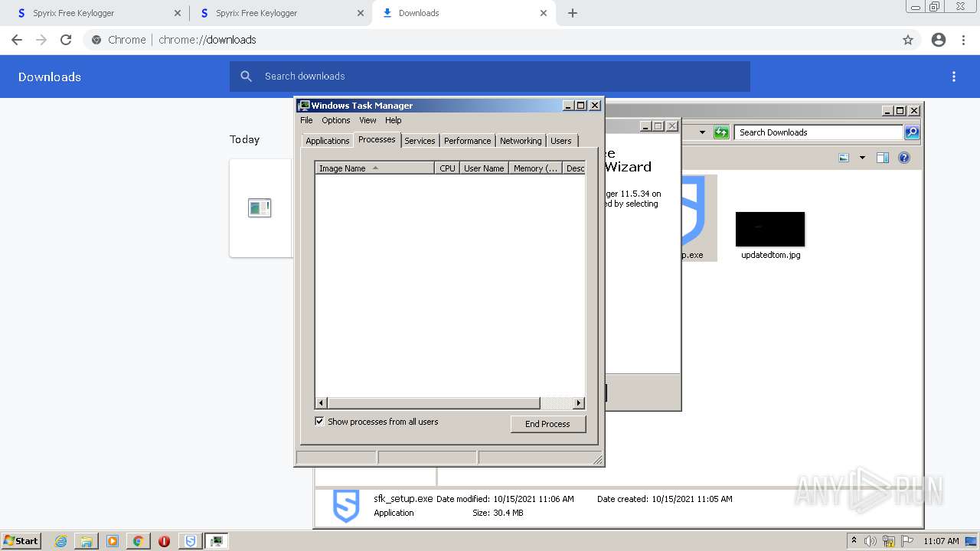Sort processes by Memory column

click(x=535, y=168)
